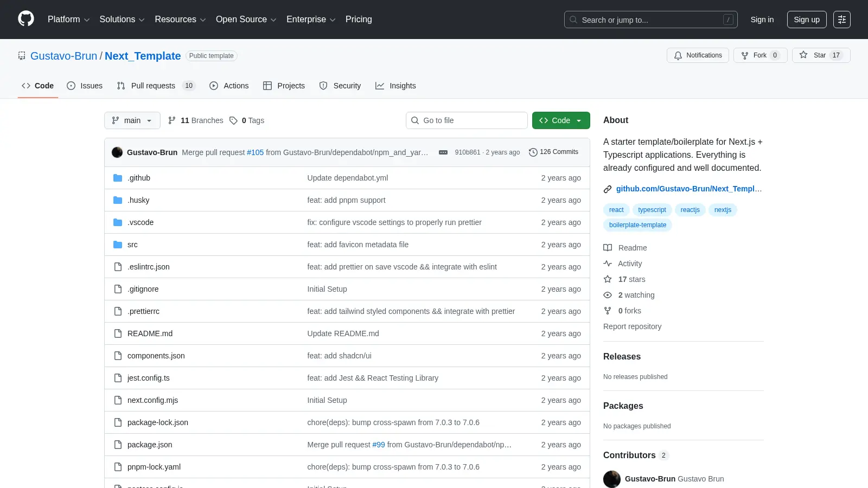Expand the Solutions menu
This screenshot has height=488, width=868.
[122, 20]
